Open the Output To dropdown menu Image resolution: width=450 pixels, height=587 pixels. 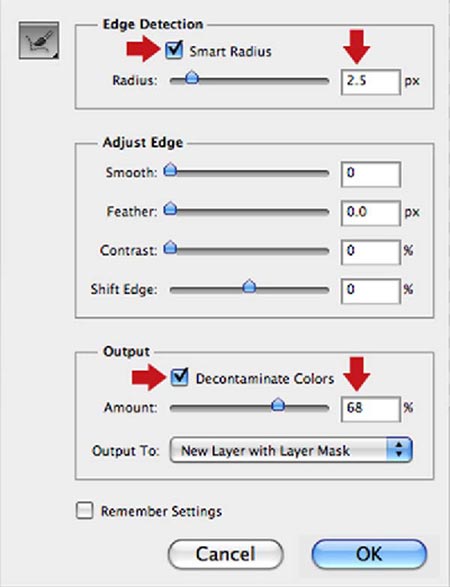coord(291,450)
